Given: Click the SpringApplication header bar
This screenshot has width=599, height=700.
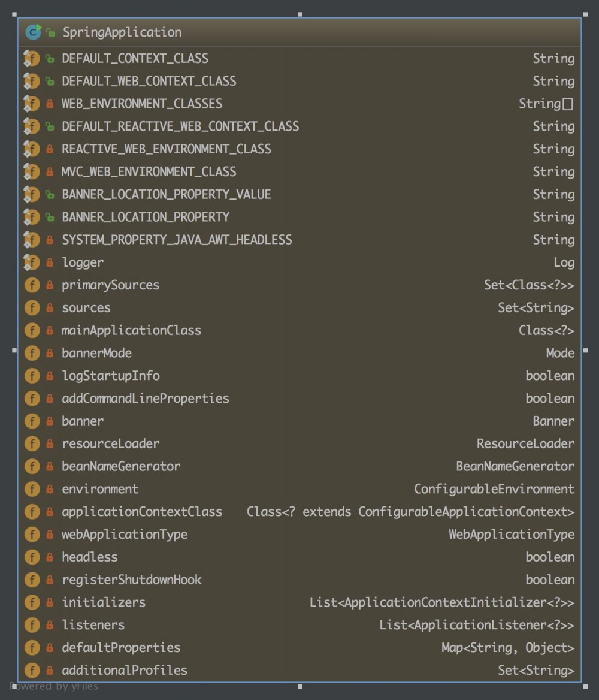Looking at the screenshot, I should tap(299, 32).
